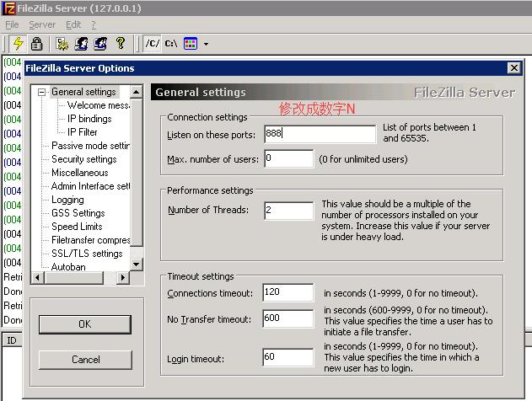532x401 pixels.
Task: Select GSS Settings tree item
Action: point(78,213)
